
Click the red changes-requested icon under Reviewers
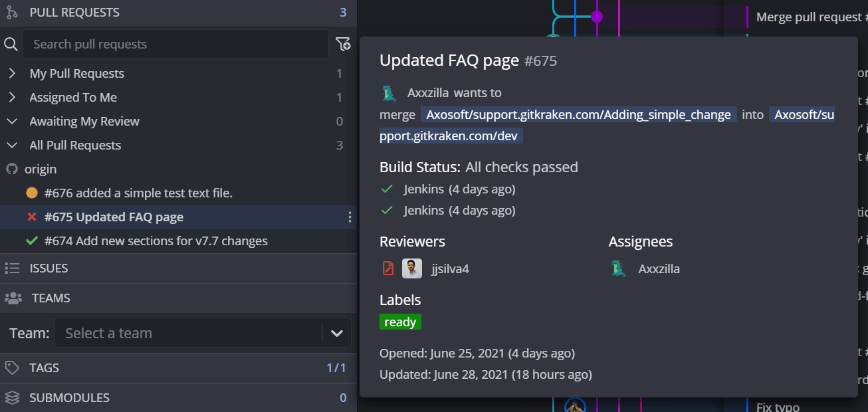pos(387,268)
